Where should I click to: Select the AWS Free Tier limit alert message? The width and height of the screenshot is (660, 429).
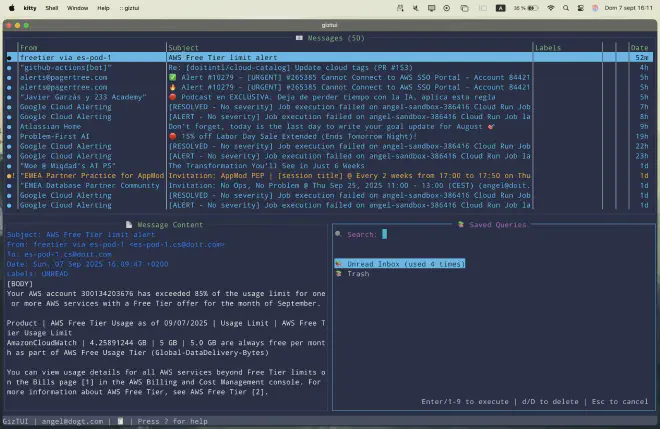(330, 58)
